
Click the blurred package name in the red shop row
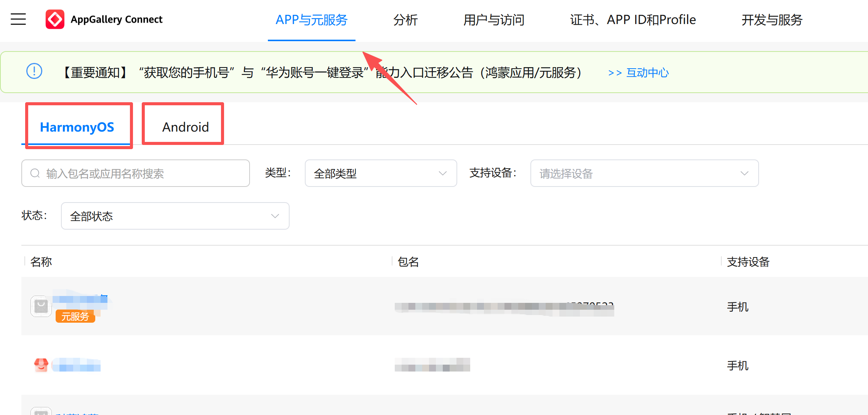(x=432, y=365)
